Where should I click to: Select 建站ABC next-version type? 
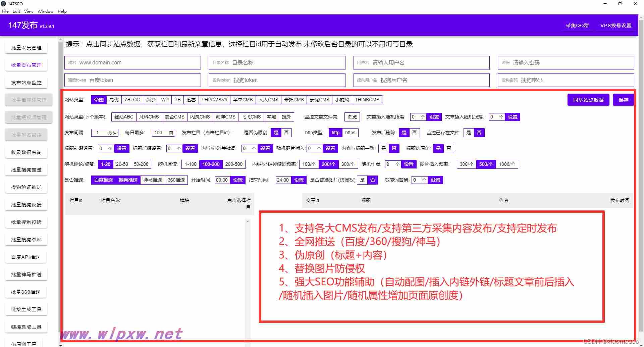(x=124, y=117)
